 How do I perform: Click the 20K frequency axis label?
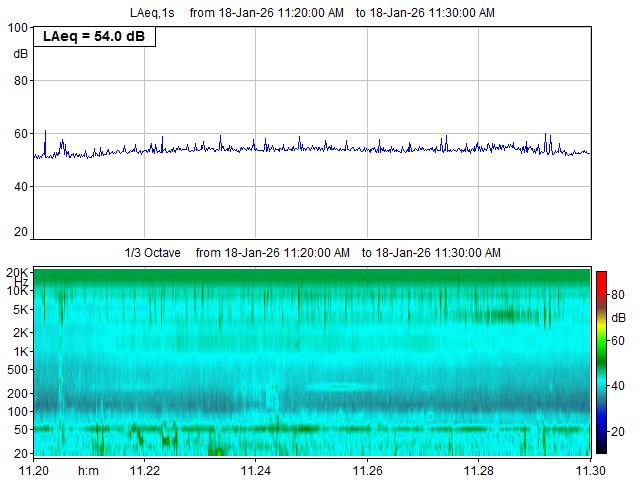(18, 272)
